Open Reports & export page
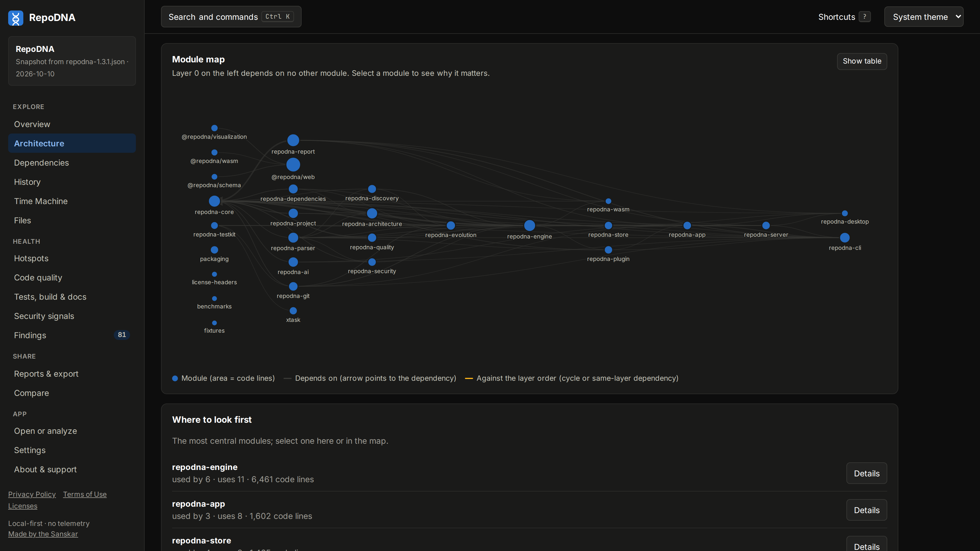The width and height of the screenshot is (980, 551). (x=72, y=373)
